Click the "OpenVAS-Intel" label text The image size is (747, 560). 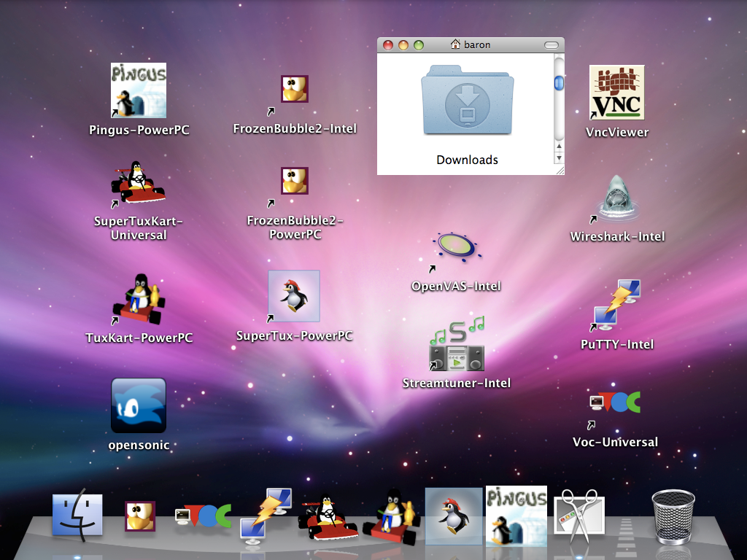pyautogui.click(x=457, y=286)
